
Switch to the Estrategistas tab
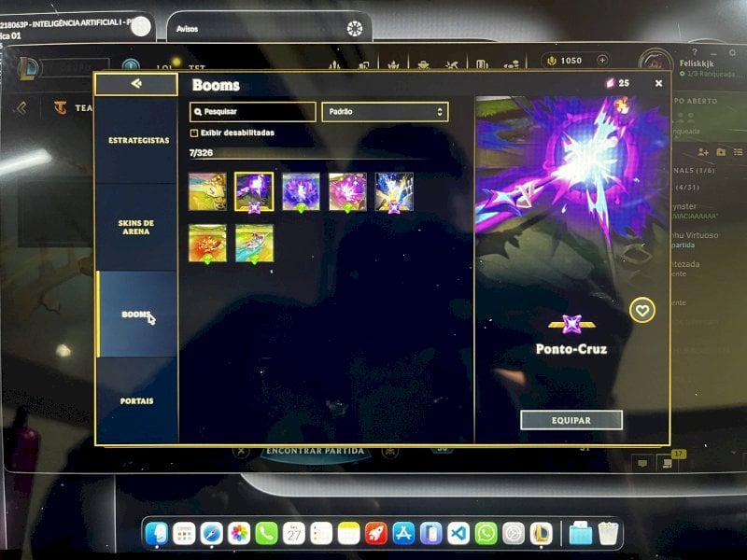138,141
